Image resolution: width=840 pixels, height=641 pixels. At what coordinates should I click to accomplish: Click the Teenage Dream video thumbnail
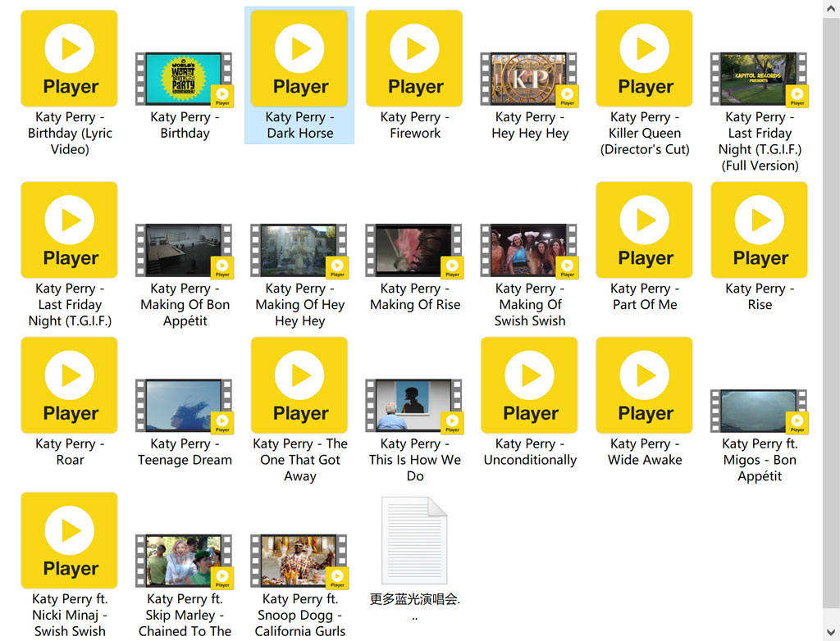coord(184,405)
